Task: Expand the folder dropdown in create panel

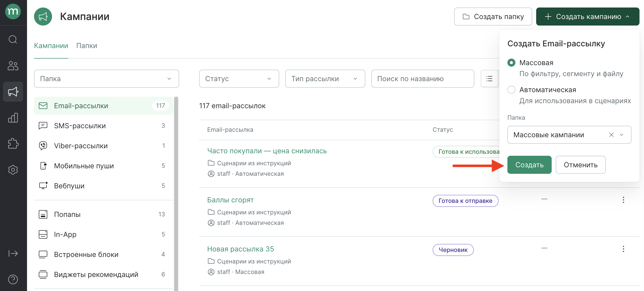Action: click(622, 135)
